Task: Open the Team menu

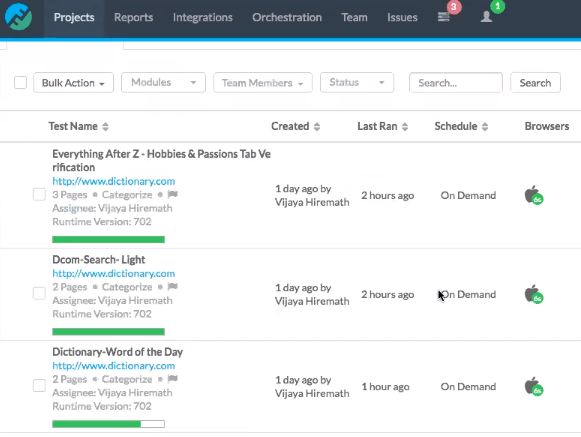Action: click(354, 17)
